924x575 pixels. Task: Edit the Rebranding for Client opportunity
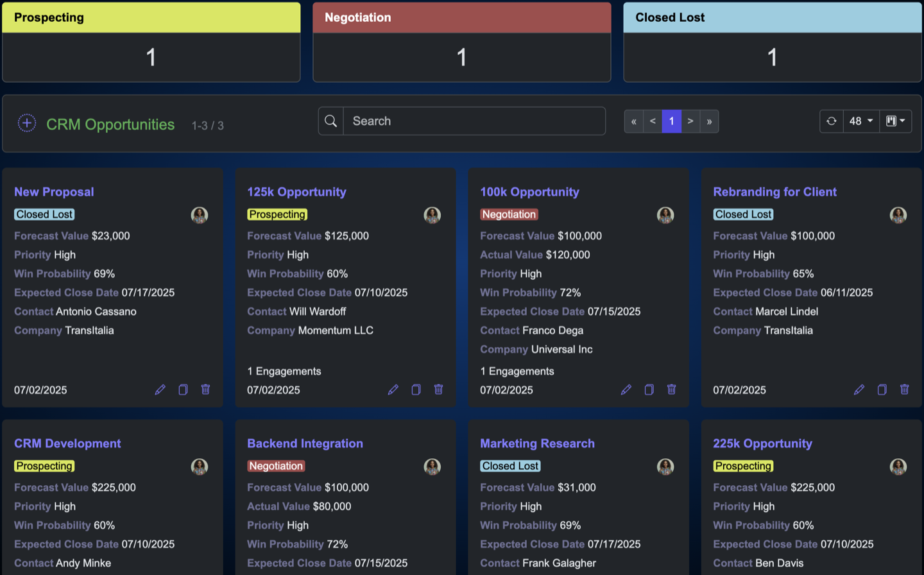(x=859, y=390)
